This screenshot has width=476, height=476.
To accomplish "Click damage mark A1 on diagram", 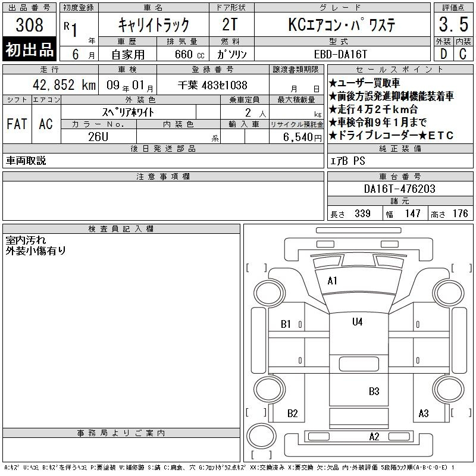I will coord(333,281).
